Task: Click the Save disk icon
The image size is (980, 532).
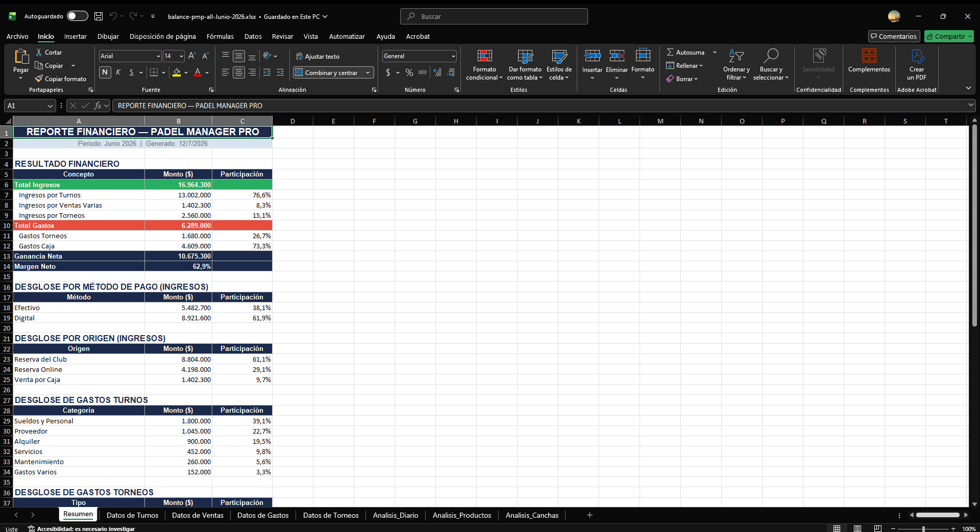Action: click(x=99, y=16)
